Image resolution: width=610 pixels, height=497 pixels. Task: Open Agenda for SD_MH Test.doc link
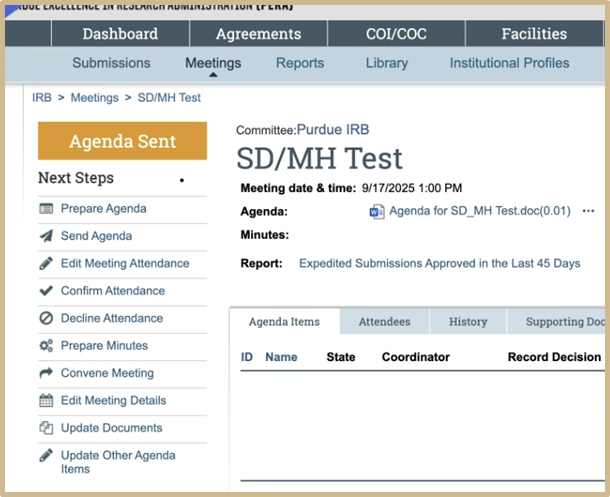coord(479,211)
